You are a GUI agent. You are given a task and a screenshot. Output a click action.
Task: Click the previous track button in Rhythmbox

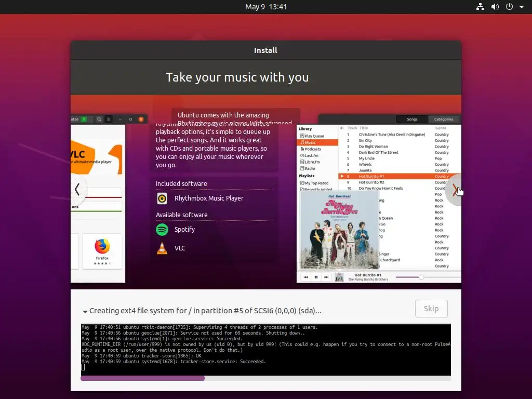305,277
